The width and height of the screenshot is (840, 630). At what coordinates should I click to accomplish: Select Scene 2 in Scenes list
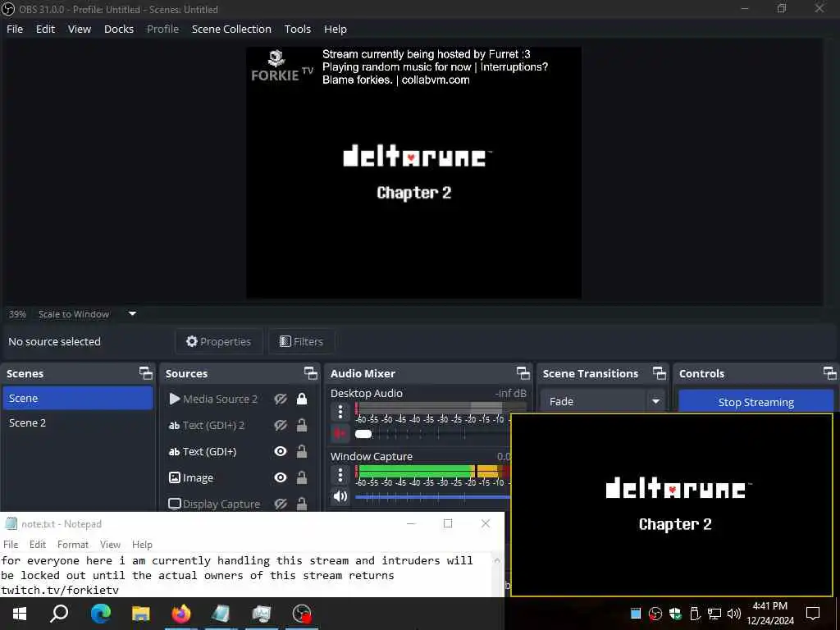pyautogui.click(x=78, y=422)
